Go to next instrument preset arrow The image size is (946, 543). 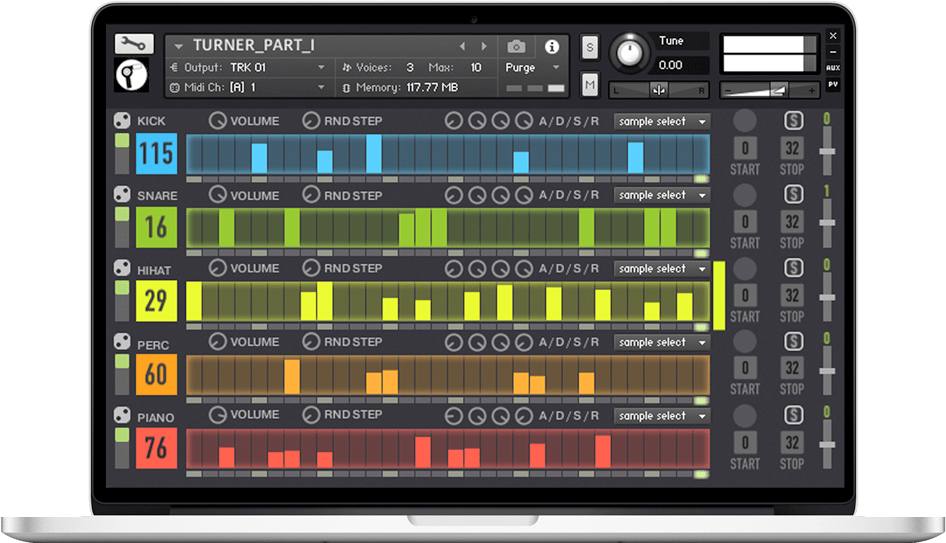(x=485, y=47)
